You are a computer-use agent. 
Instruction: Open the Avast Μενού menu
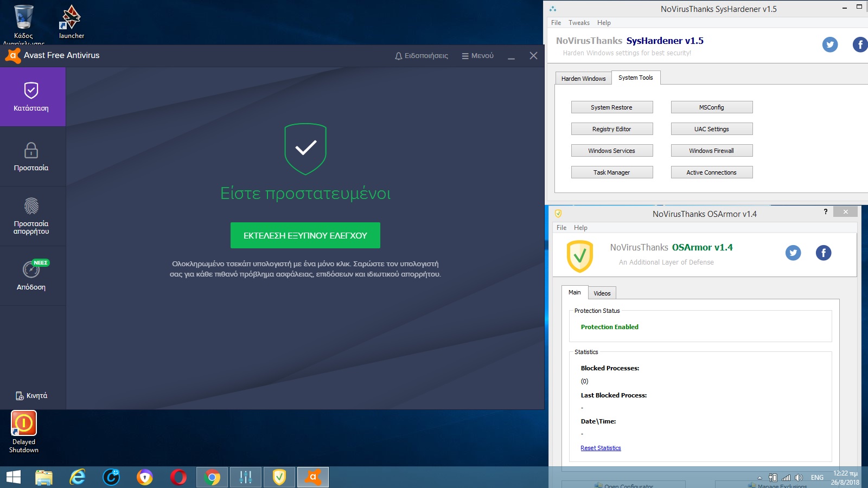[x=477, y=56]
